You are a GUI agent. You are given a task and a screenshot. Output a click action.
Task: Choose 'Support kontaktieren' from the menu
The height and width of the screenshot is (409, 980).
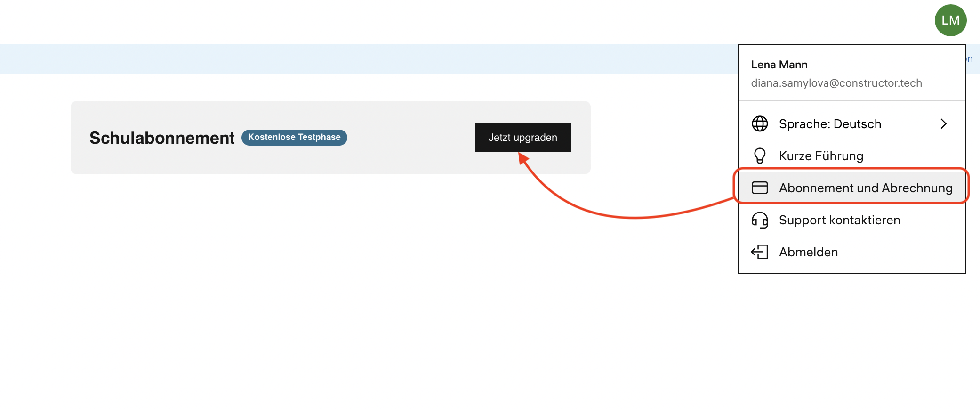[x=839, y=220]
